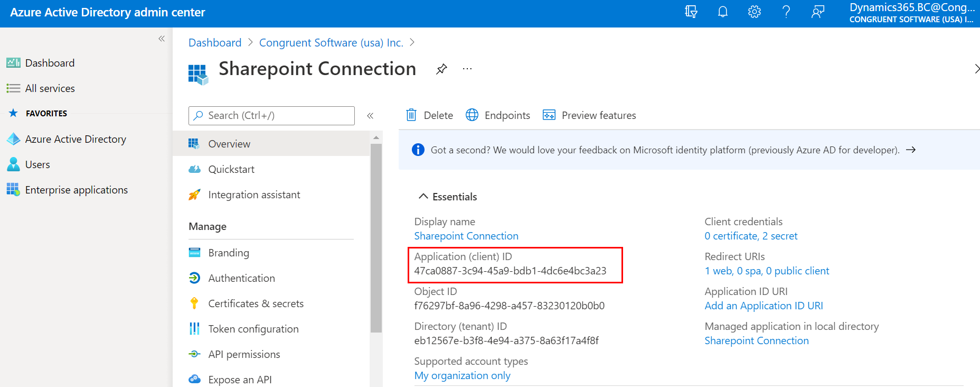Viewport: 980px width, 387px height.
Task: Click the Quickstart cloud icon
Action: click(194, 169)
